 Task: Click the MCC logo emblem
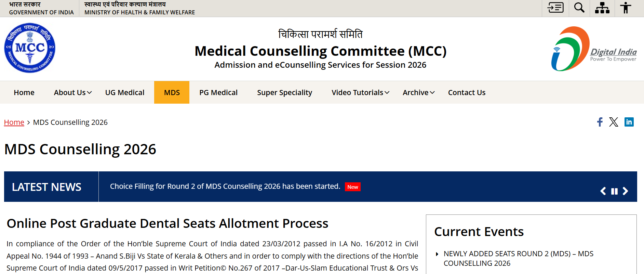[x=30, y=48]
